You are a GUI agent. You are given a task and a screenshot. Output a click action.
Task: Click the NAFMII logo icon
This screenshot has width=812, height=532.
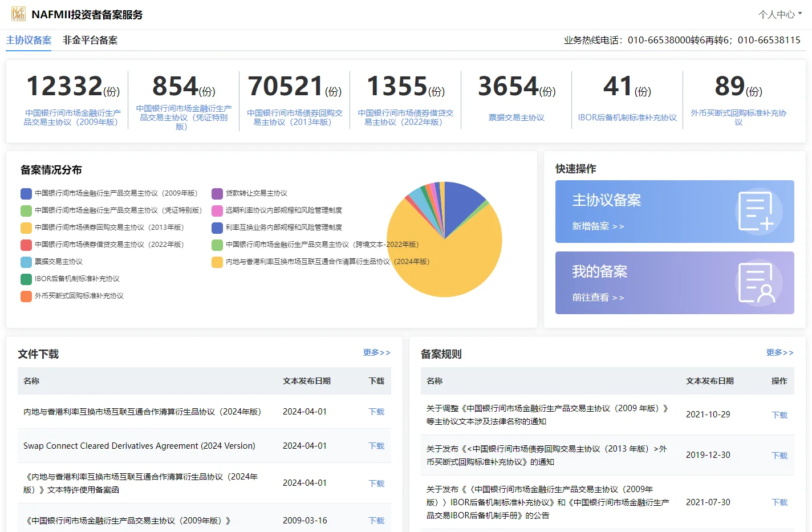pos(18,14)
